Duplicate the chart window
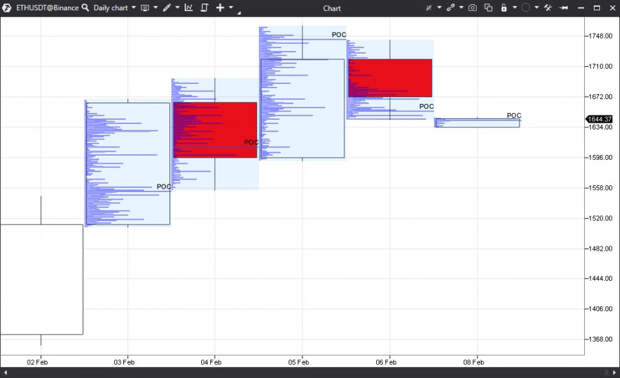This screenshot has height=378, width=620. (x=488, y=8)
